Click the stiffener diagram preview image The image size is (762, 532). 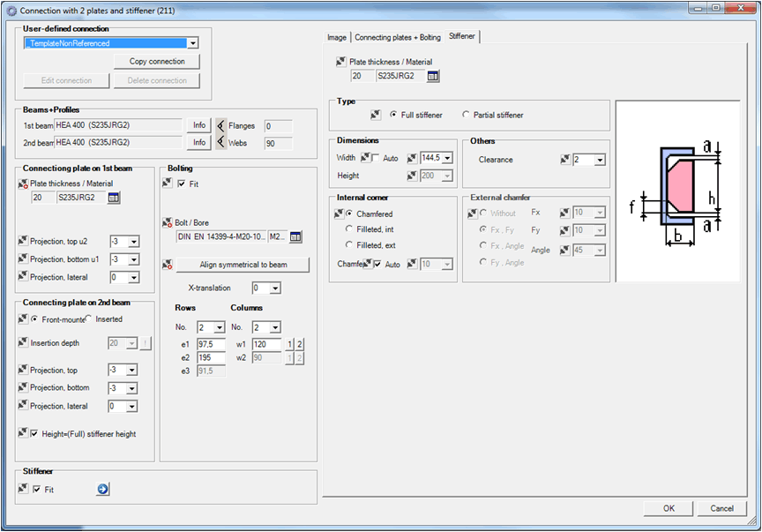coord(677,191)
